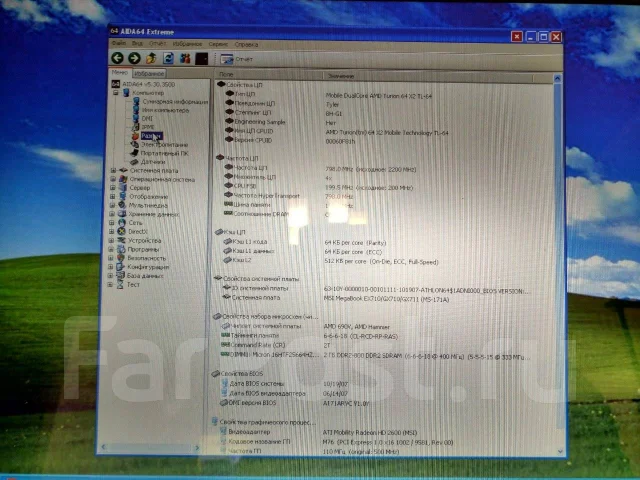Click the black square toolbar icon

tap(202, 59)
